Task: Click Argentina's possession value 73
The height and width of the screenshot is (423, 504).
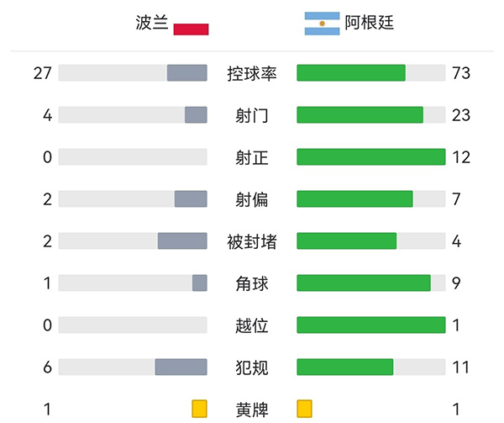Action: [460, 73]
